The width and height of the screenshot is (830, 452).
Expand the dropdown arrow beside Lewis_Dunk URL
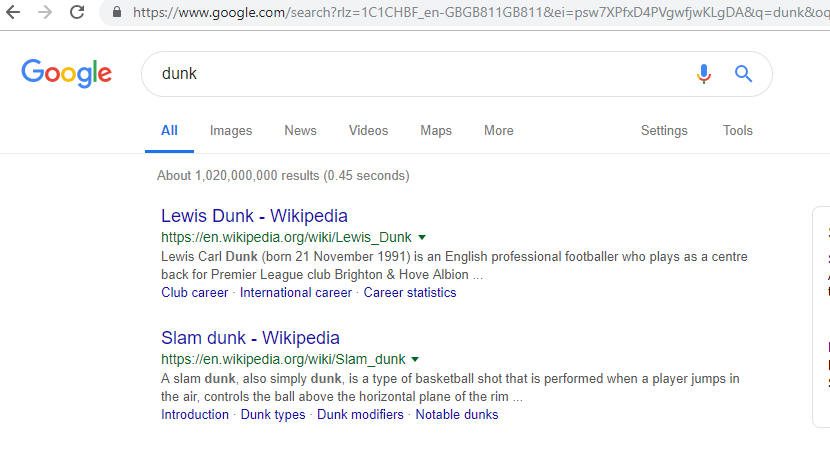422,238
